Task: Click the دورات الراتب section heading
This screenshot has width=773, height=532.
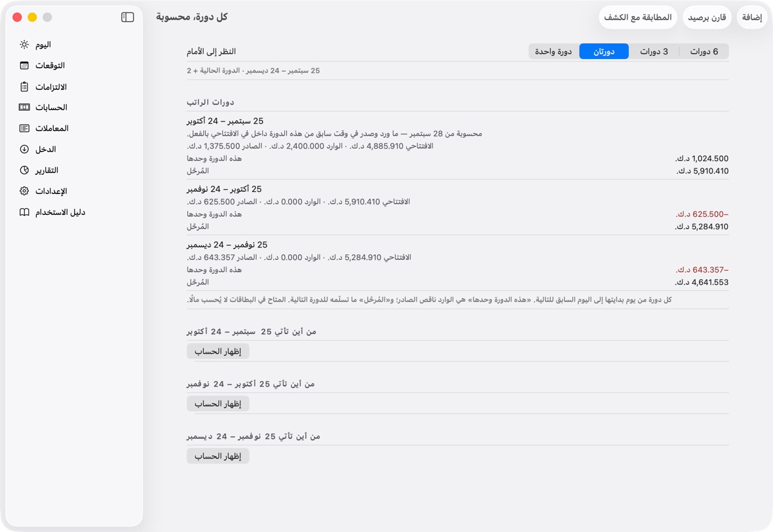Action: coord(210,102)
